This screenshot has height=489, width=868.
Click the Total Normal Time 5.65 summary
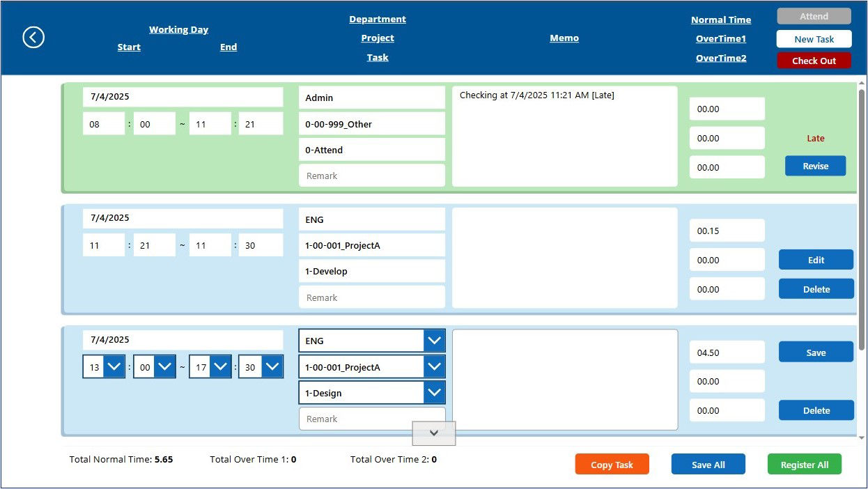121,460
